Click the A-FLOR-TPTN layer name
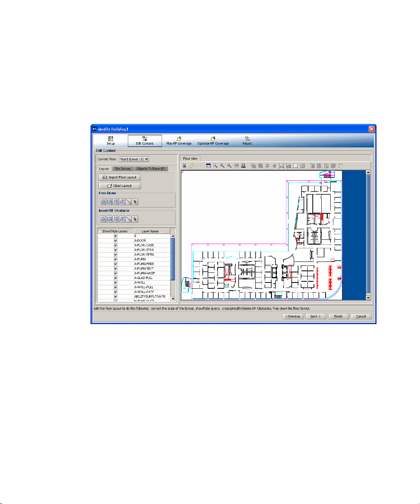Viewport: 420px width, 504px height. point(144,255)
